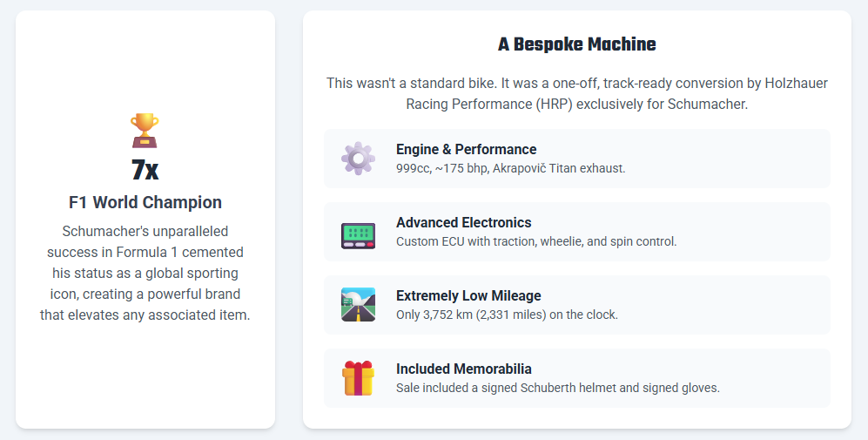Viewport: 868px width, 440px height.
Task: Click the gift box memorabilia icon
Action: [x=358, y=378]
